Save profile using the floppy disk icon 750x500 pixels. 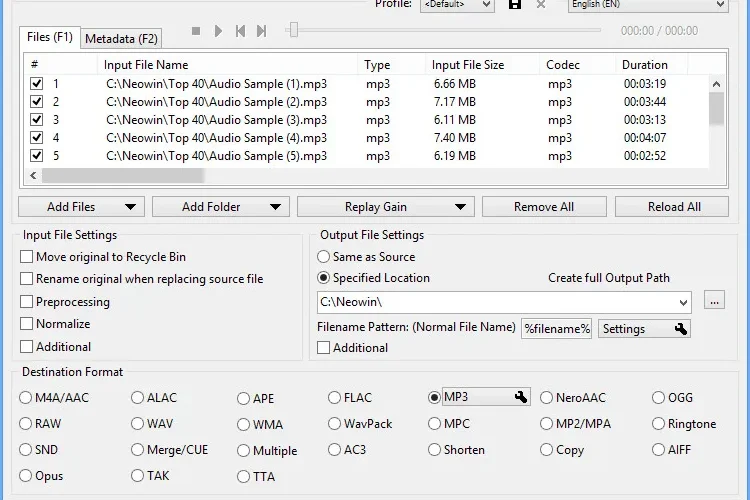(x=515, y=5)
